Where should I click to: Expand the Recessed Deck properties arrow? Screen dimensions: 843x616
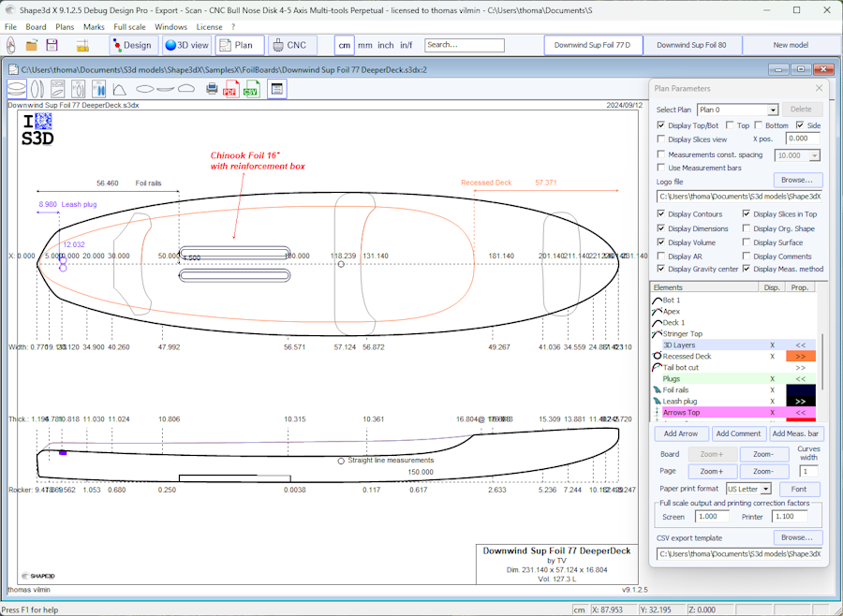coord(800,357)
